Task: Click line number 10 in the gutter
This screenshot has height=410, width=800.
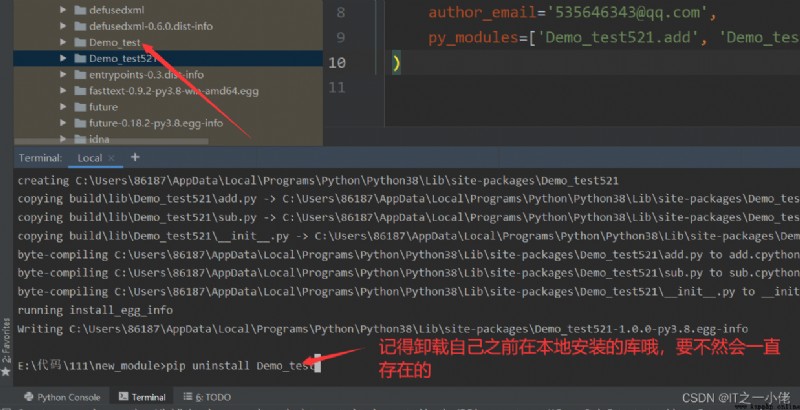Action: click(x=337, y=63)
